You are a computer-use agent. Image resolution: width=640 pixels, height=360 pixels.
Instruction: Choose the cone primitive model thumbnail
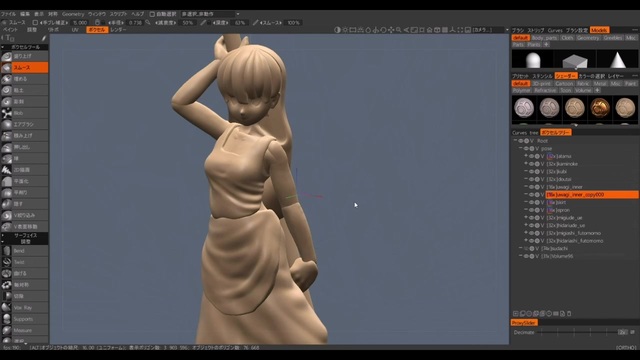pos(618,60)
